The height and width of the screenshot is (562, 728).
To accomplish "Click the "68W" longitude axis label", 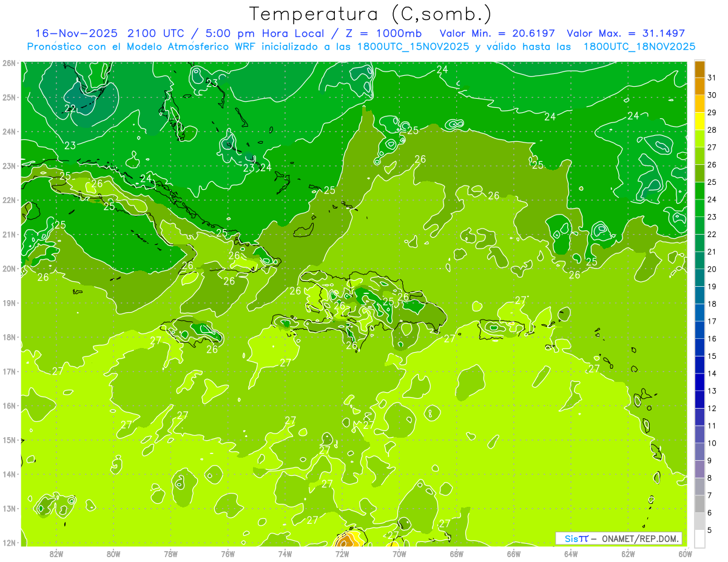I will pyautogui.click(x=457, y=554).
